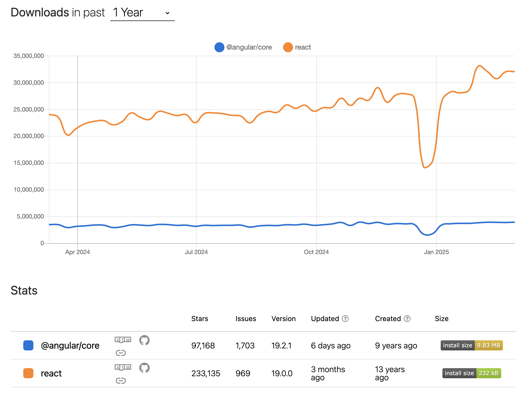The image size is (532, 402).
Task: Click the Issues column header
Action: 246,319
